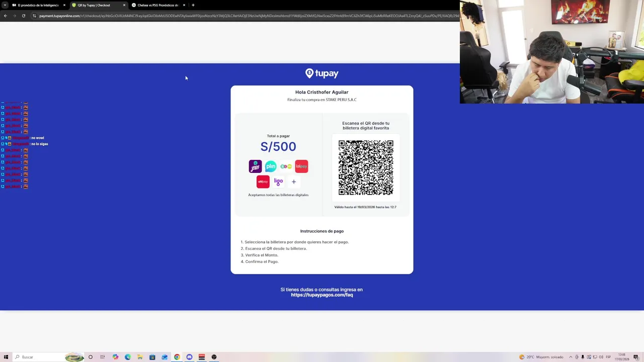Open the taskbar clock and date
The height and width of the screenshot is (362, 644).
point(622,357)
